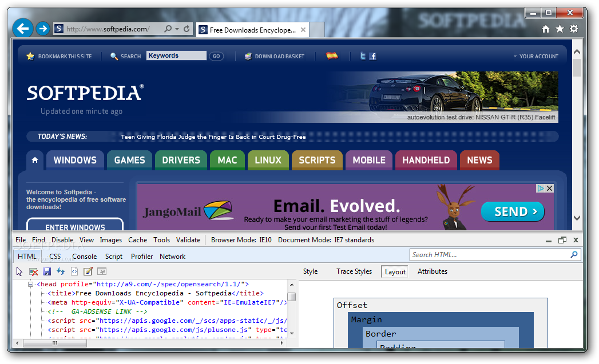Click the Refresh DOM arrows icon
Image resolution: width=599 pixels, height=364 pixels.
pos(61,271)
